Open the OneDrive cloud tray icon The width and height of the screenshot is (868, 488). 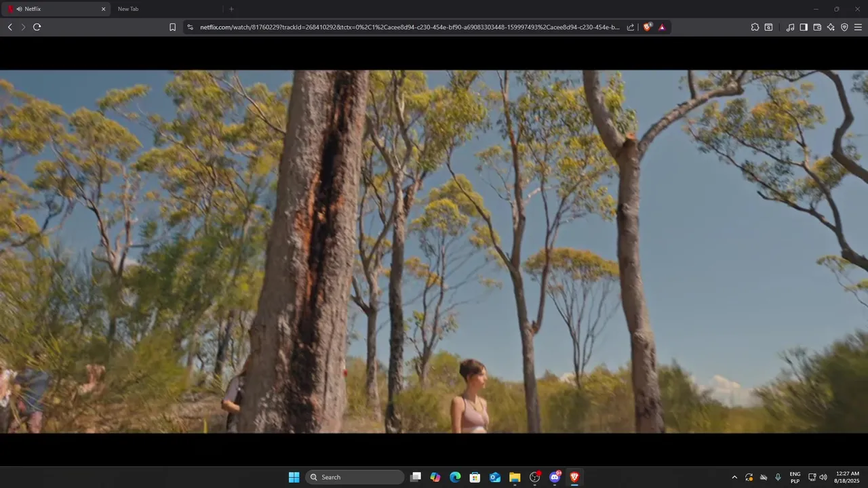764,477
